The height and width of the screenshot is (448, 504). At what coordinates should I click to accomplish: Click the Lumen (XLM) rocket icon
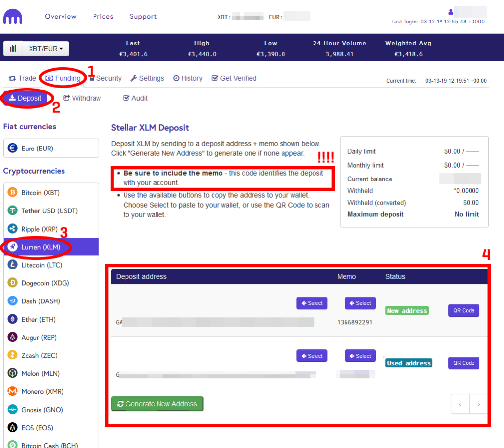[x=12, y=247]
